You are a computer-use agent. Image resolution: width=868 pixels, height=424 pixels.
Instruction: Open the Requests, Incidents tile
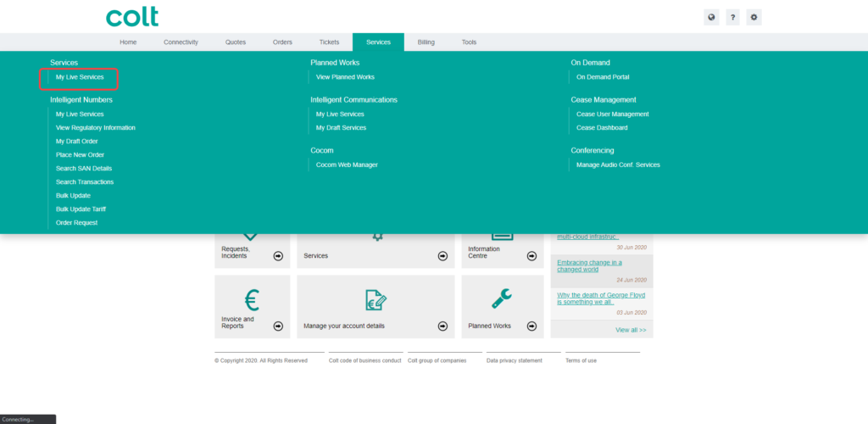tap(252, 251)
